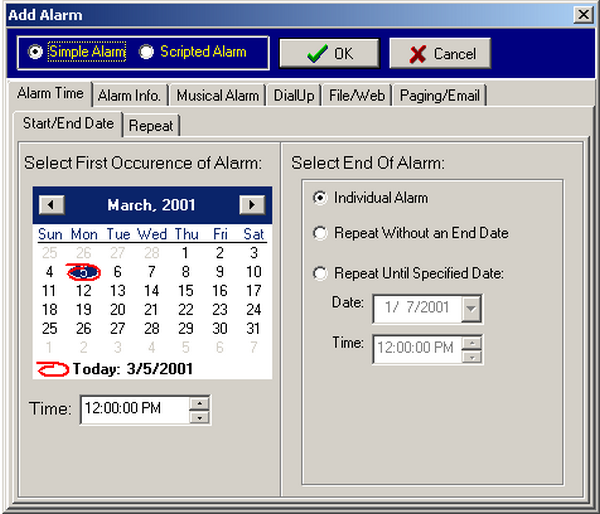
Task: Increase the end alarm time
Action: click(x=471, y=343)
